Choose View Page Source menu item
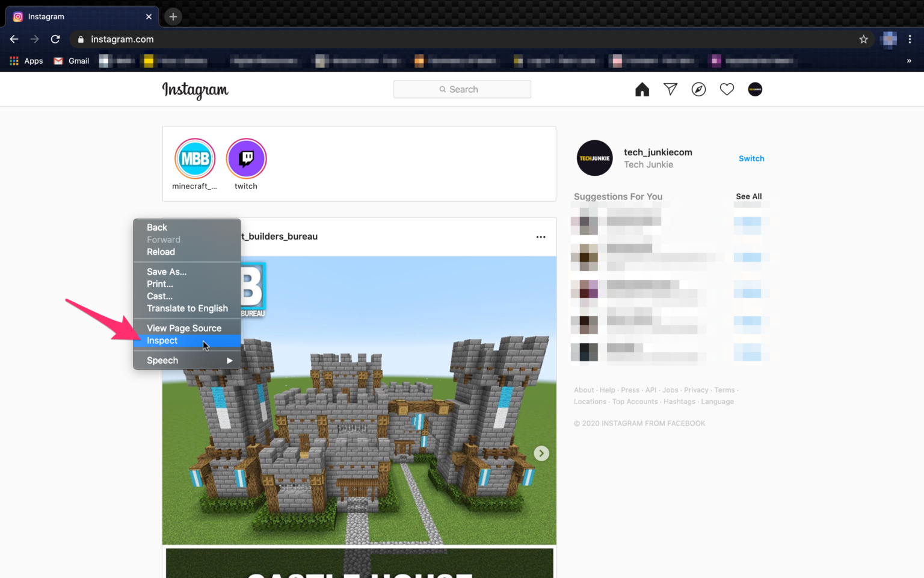 (x=184, y=328)
